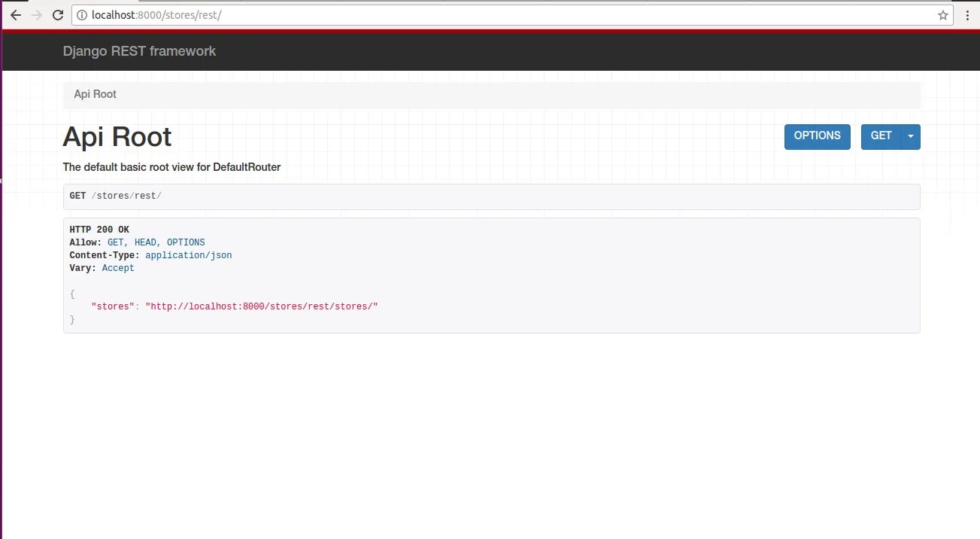The image size is (980, 539).
Task: Click the 'Vary: Accept' header line
Action: tap(102, 268)
